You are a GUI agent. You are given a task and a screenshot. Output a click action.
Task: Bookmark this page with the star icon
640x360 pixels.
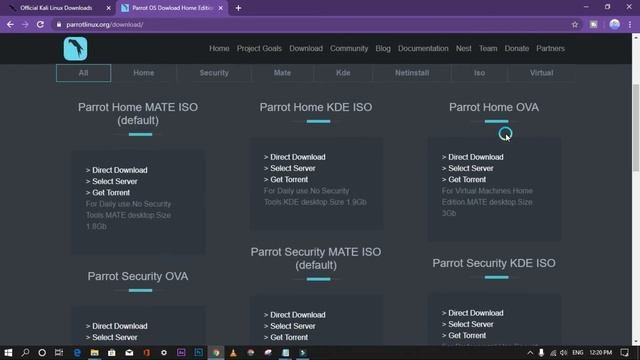coord(575,24)
